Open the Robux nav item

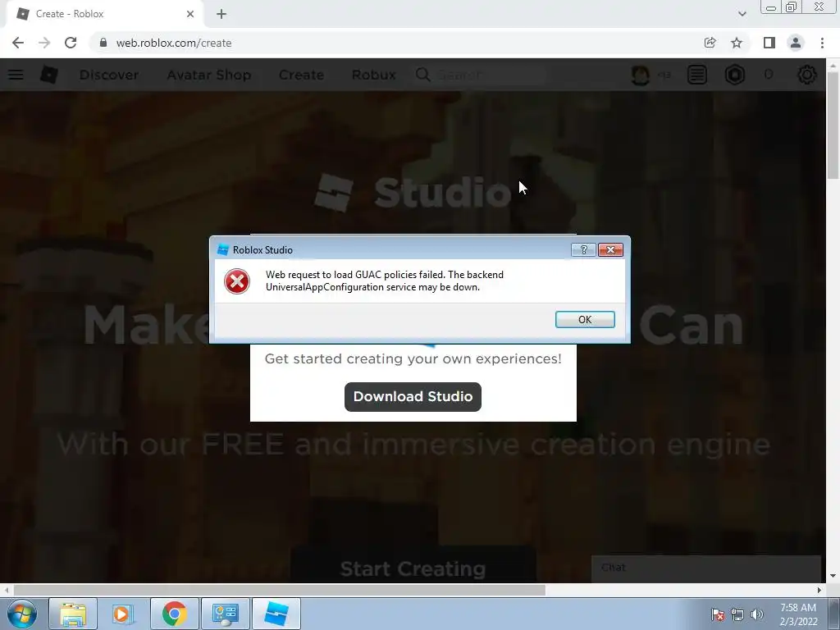[374, 75]
